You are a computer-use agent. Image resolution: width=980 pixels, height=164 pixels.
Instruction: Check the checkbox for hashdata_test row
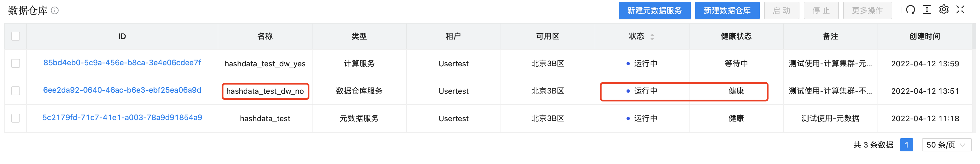click(15, 118)
